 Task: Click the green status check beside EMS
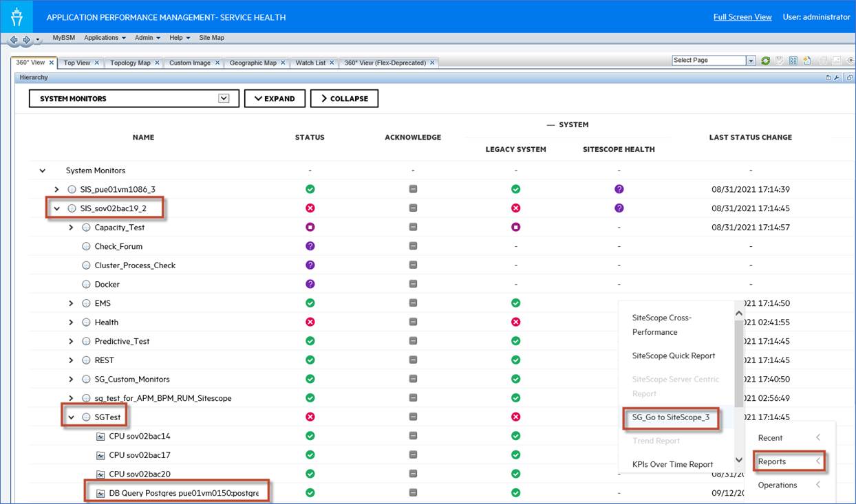point(310,303)
